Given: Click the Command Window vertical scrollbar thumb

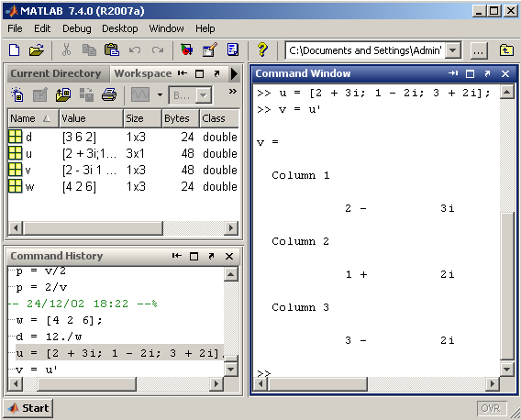Looking at the screenshot, I should (x=507, y=286).
